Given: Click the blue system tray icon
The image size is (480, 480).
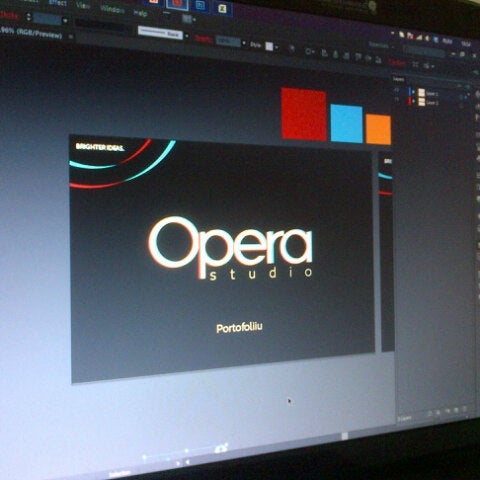Looking at the screenshot, I should tap(436, 39).
